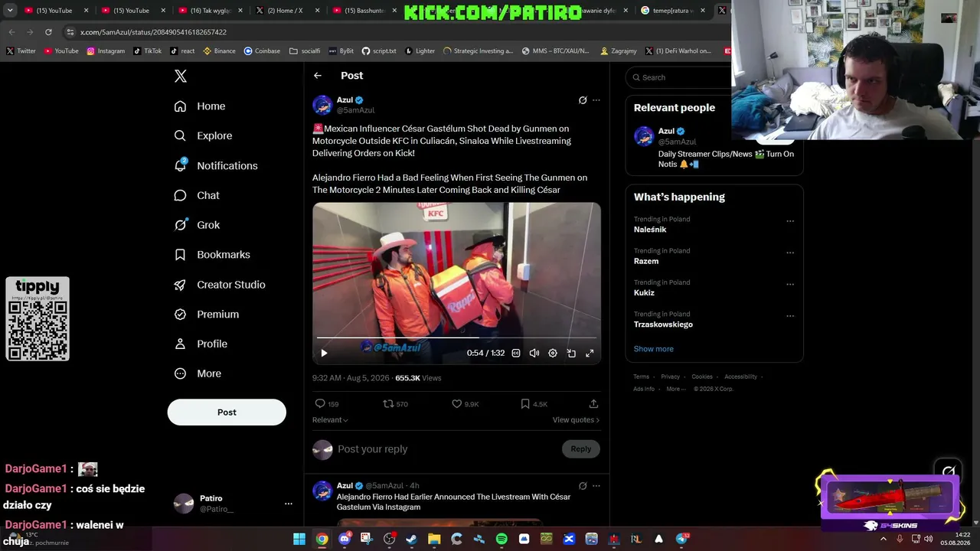Open the More menu in the sidebar
Image resolution: width=980 pixels, height=551 pixels.
pyautogui.click(x=198, y=374)
